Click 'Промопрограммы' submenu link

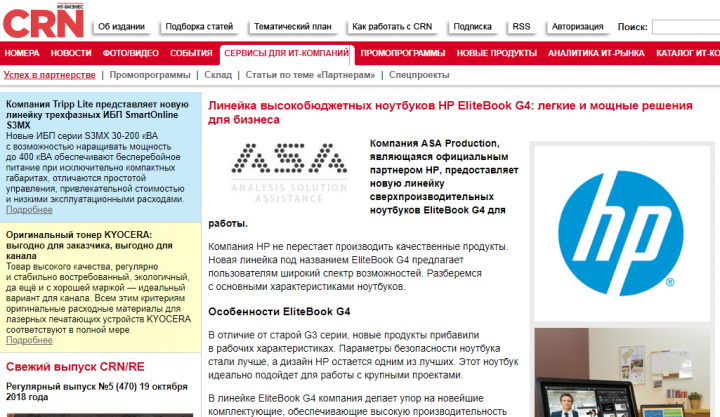150,75
